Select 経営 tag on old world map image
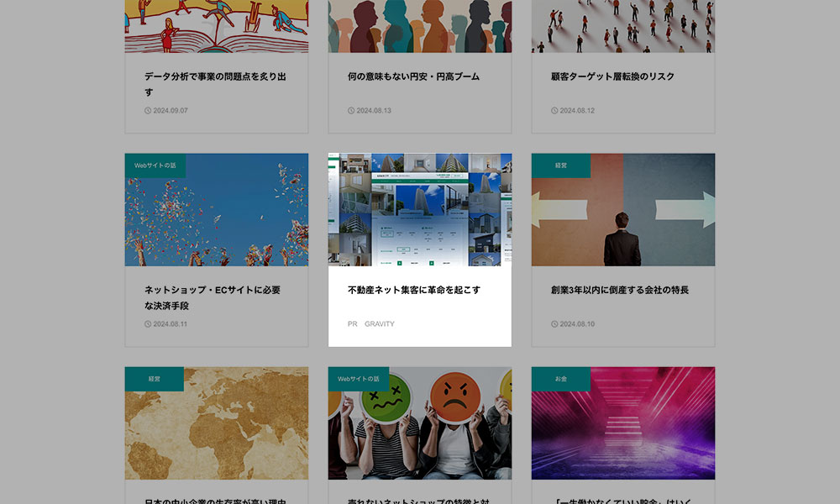 click(155, 379)
